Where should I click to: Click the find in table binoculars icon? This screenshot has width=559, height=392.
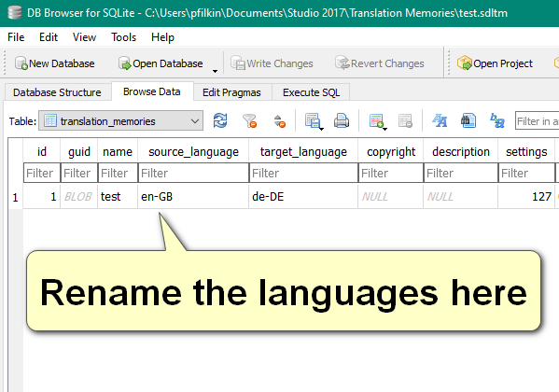(468, 120)
